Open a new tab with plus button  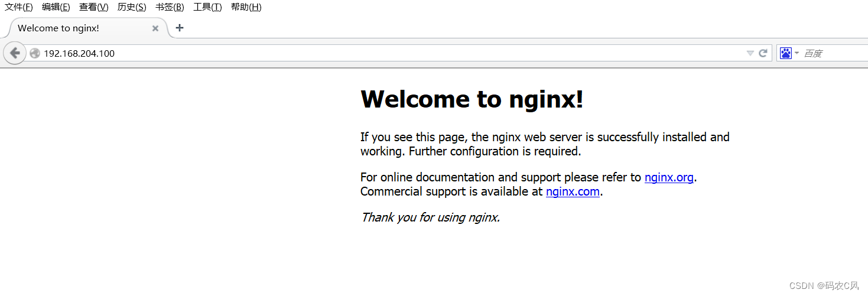tap(180, 28)
